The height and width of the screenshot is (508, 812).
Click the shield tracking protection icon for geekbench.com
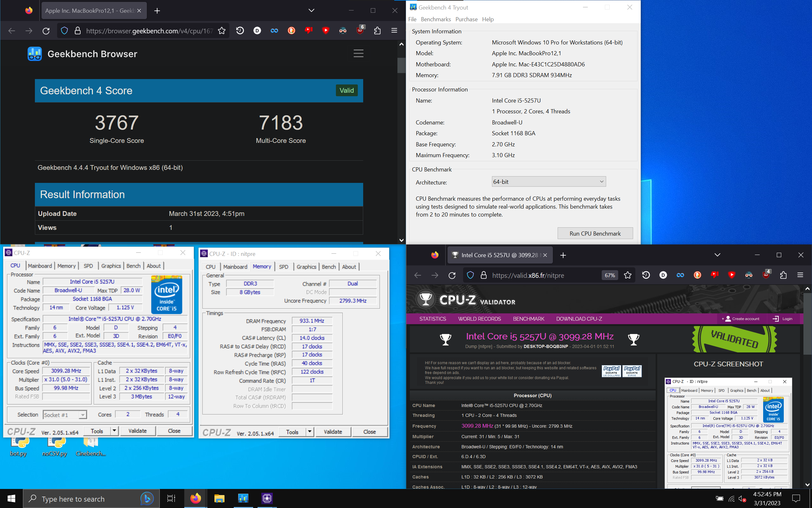click(x=64, y=31)
